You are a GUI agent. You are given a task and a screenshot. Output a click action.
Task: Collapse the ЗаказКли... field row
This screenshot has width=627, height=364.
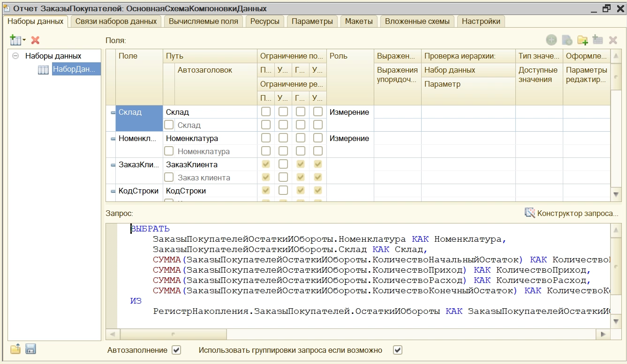click(x=113, y=165)
